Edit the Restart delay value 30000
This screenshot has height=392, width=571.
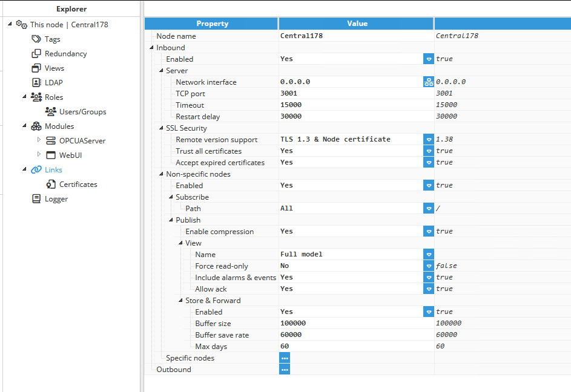click(x=356, y=117)
